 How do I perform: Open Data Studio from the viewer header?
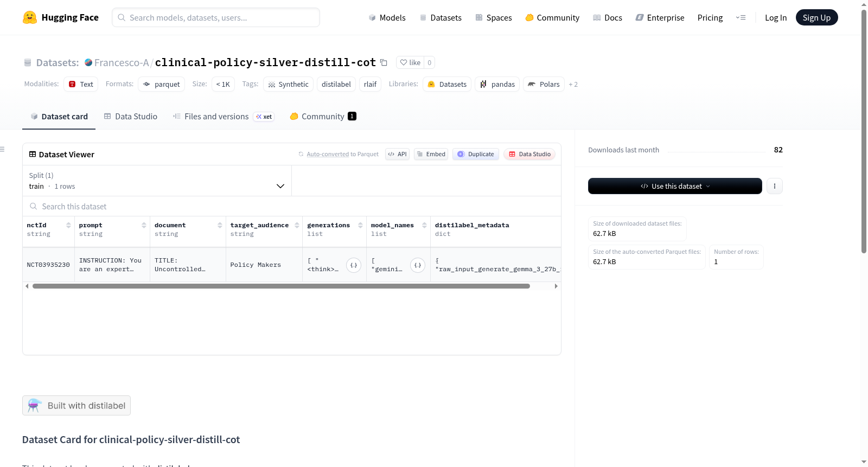coord(529,154)
